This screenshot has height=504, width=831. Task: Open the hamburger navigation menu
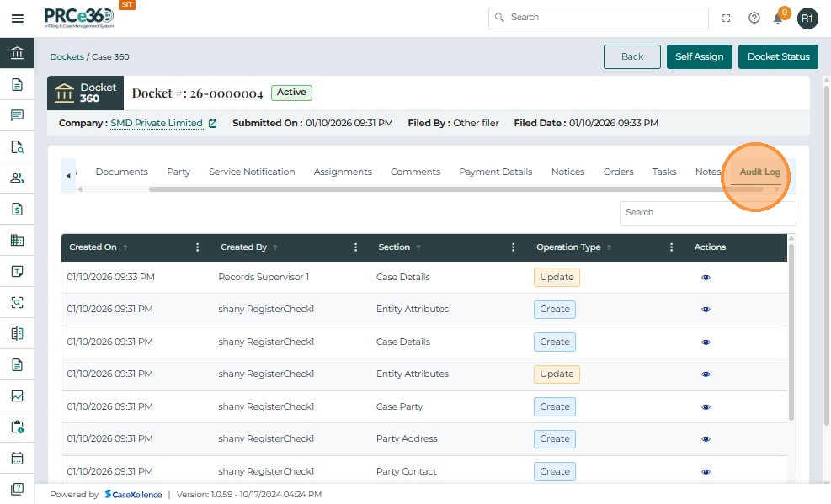pos(17,19)
